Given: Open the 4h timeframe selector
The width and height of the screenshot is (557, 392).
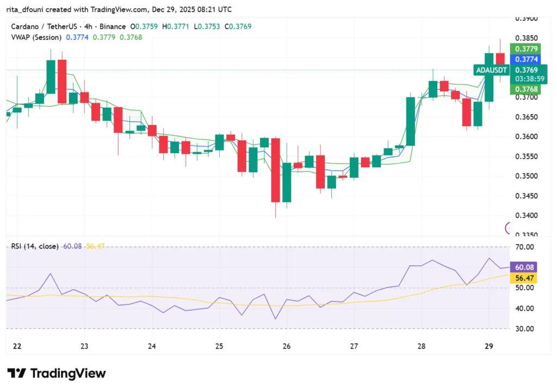Looking at the screenshot, I should coord(88,26).
